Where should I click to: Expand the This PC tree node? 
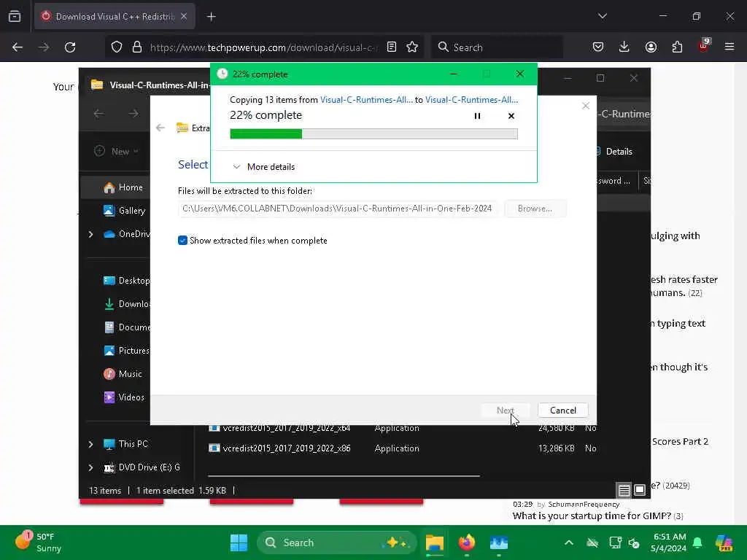pyautogui.click(x=90, y=444)
